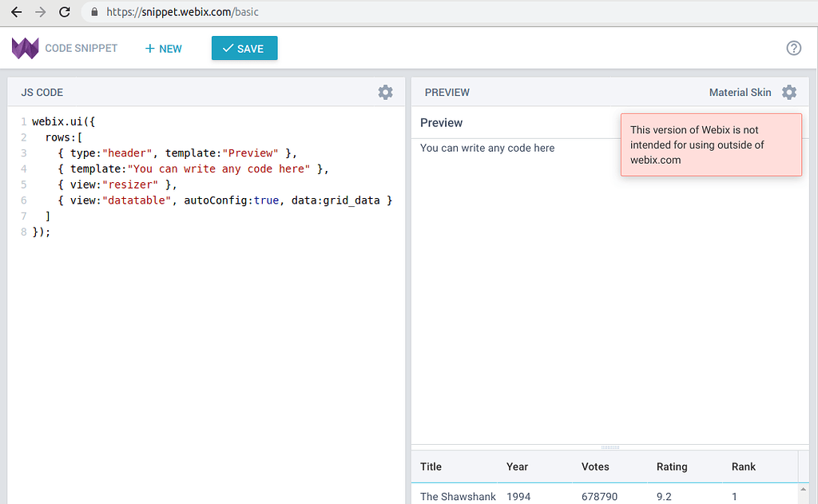
Task: Select the 1994 year cell
Action: (534, 496)
